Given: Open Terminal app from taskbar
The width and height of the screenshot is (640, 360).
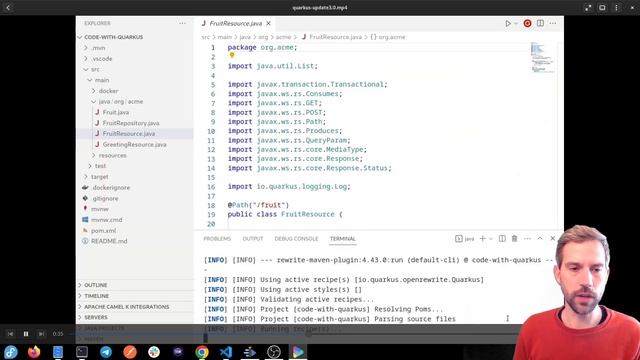Looking at the screenshot, I should [x=82, y=352].
